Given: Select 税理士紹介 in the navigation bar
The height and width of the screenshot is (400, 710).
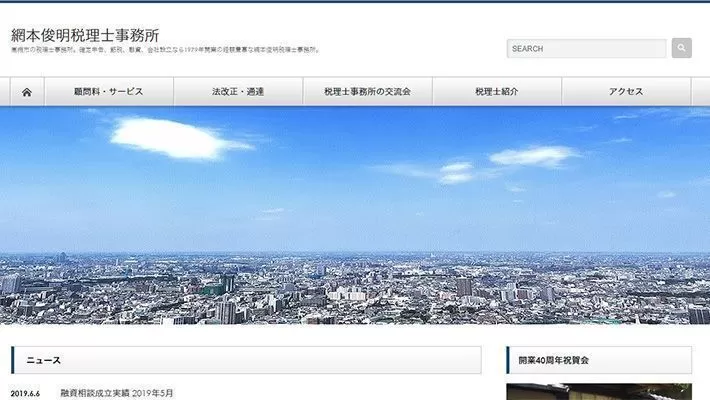Looking at the screenshot, I should point(497,92).
